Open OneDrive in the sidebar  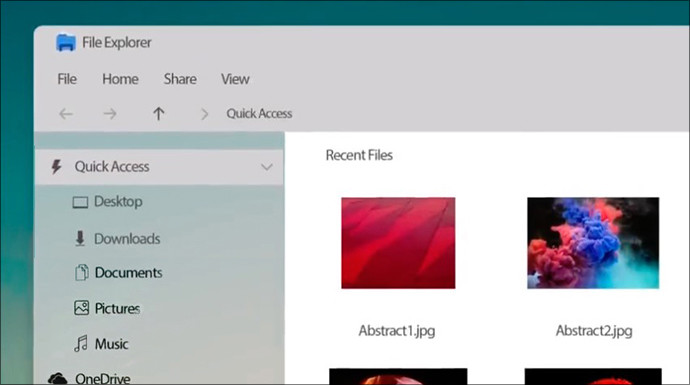tap(103, 378)
